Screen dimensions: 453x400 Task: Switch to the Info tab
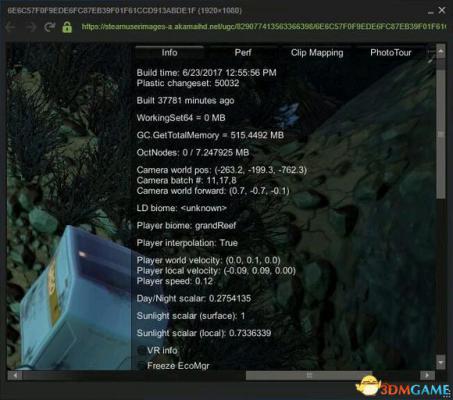[x=169, y=53]
